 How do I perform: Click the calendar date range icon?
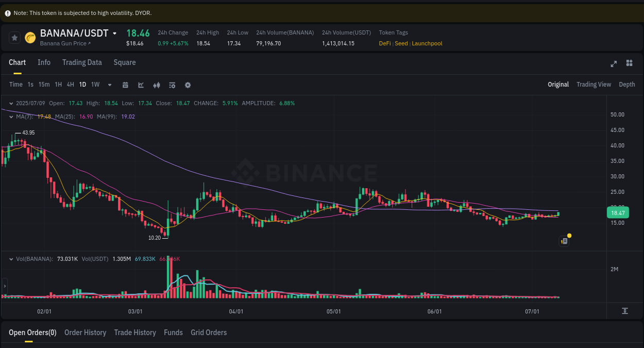[x=125, y=85]
